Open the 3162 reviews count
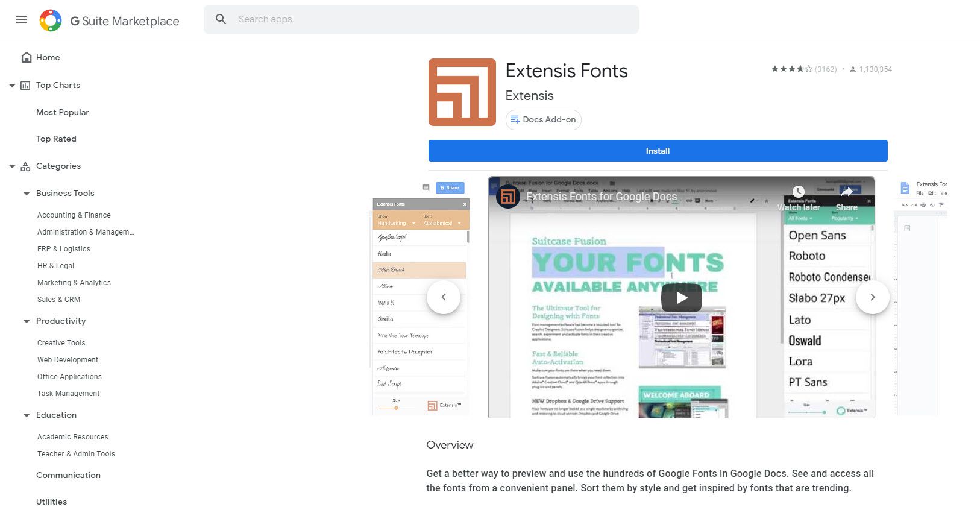Image resolution: width=980 pixels, height=507 pixels. point(826,69)
